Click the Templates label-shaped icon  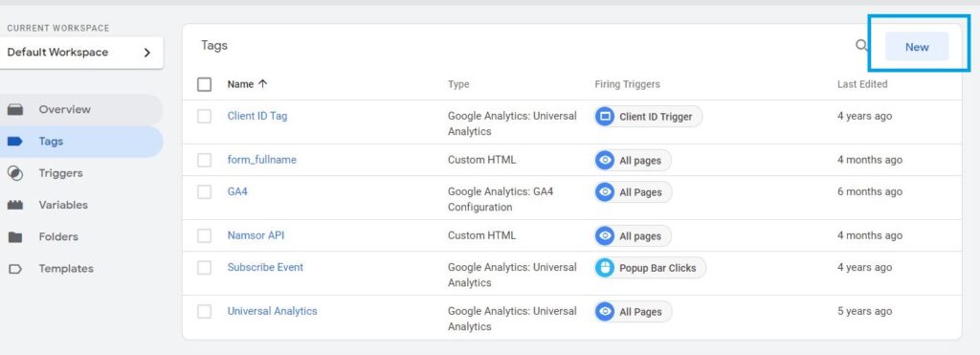15,269
